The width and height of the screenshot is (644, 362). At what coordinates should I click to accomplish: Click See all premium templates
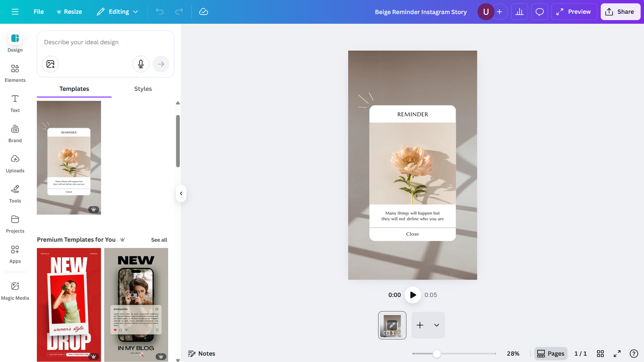pos(159,240)
